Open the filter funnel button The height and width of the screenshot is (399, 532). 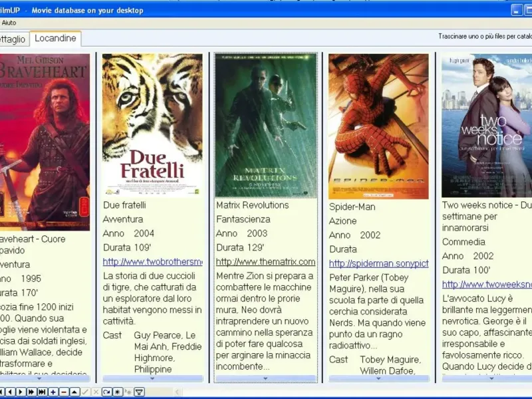pyautogui.click(x=139, y=392)
